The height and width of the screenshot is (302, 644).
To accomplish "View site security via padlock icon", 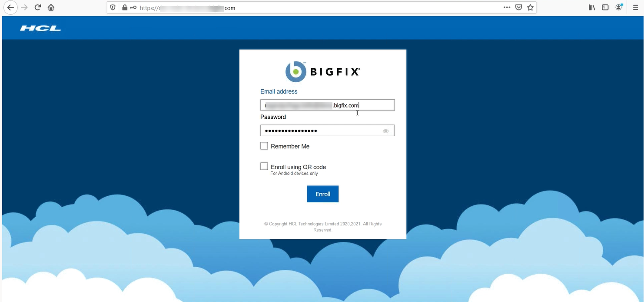I will pos(125,7).
